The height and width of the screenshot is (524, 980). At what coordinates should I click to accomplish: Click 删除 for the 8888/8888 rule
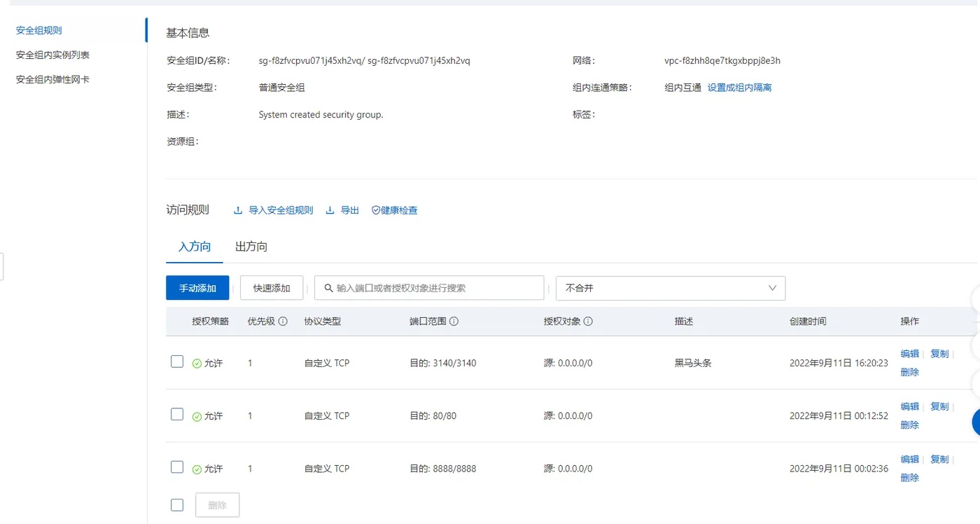[x=909, y=477]
